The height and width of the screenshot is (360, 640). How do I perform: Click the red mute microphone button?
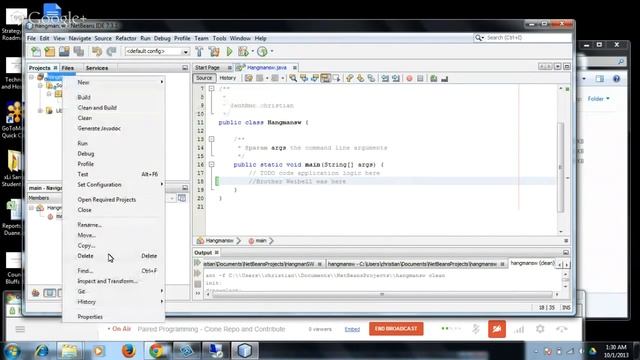coord(497,329)
